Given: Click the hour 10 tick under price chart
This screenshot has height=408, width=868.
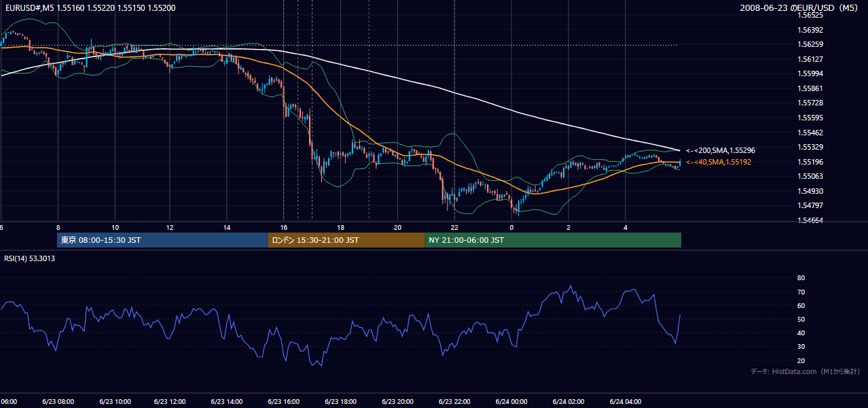Looking at the screenshot, I should [115, 227].
